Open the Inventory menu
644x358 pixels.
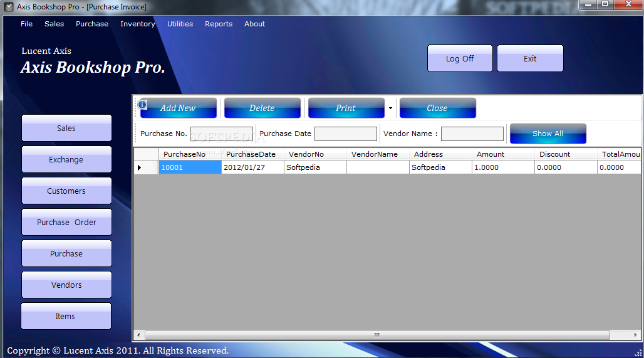coord(138,24)
